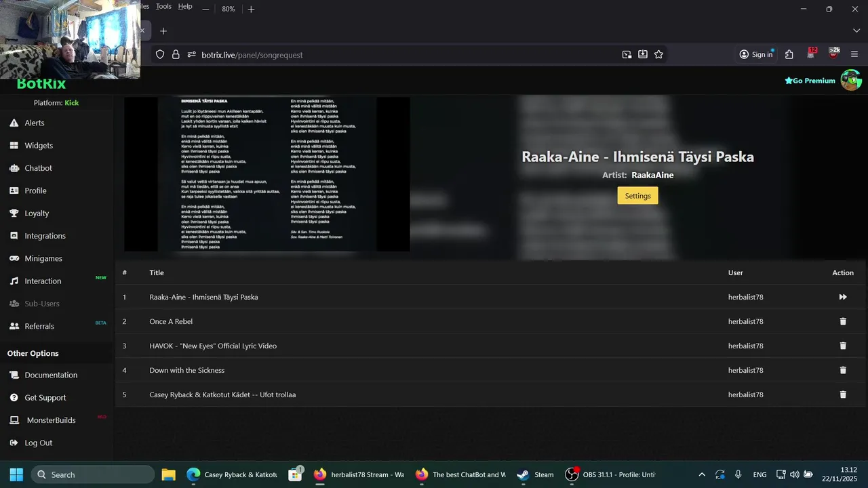The width and height of the screenshot is (868, 488).
Task: Click the Referrals icon in sidebar
Action: [14, 326]
